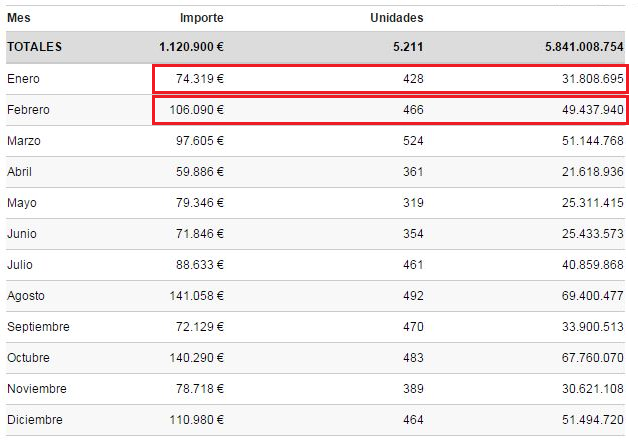This screenshot has height=444, width=640.
Task: Sort by the Importe column header
Action: [201, 18]
